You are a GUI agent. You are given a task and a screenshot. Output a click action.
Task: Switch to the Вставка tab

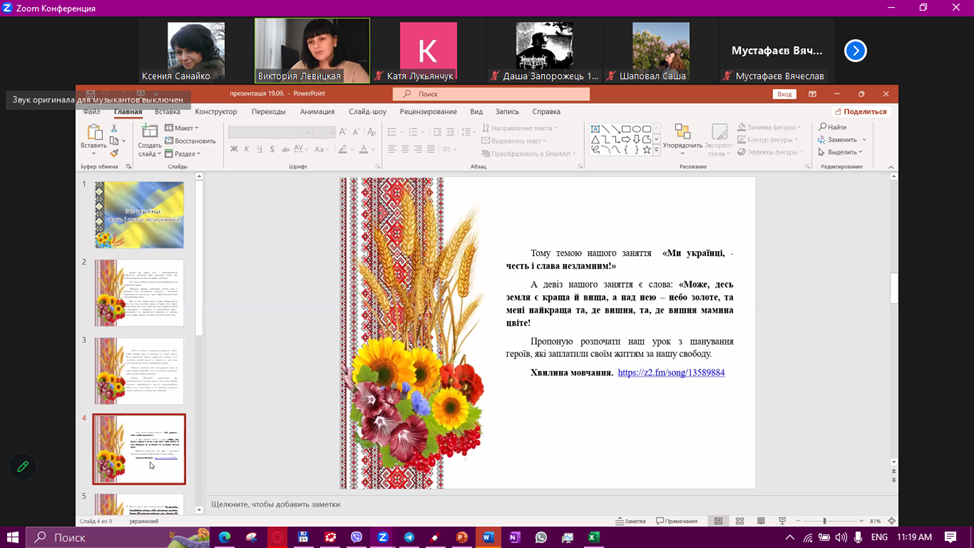point(167,112)
